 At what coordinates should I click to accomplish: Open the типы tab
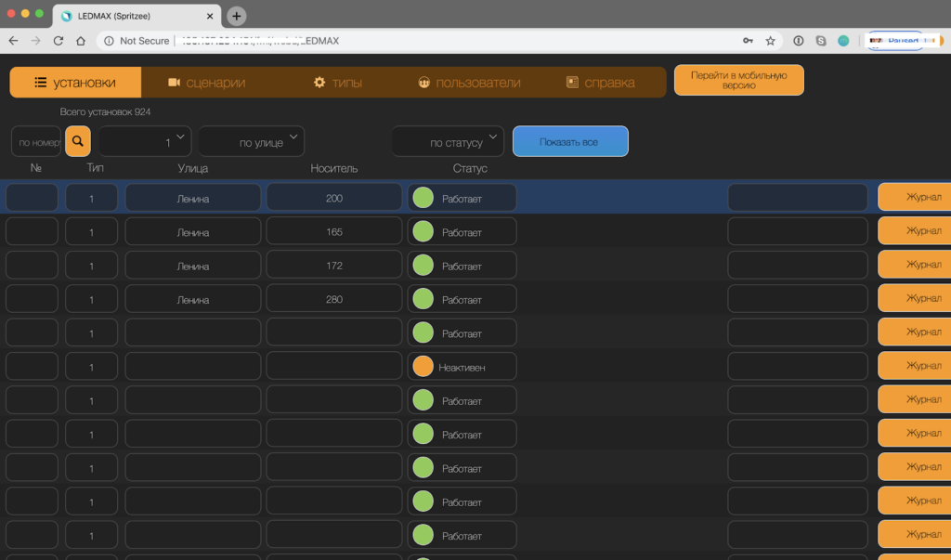pos(337,82)
